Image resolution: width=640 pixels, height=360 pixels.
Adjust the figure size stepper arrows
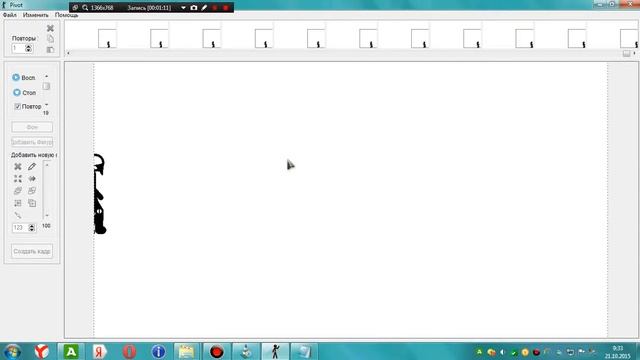pos(31,228)
